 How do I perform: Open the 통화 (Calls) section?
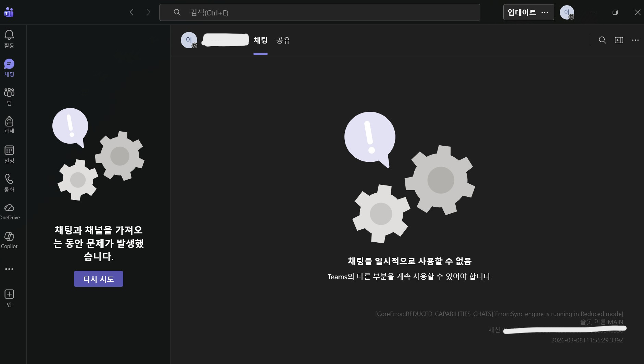coord(9,183)
